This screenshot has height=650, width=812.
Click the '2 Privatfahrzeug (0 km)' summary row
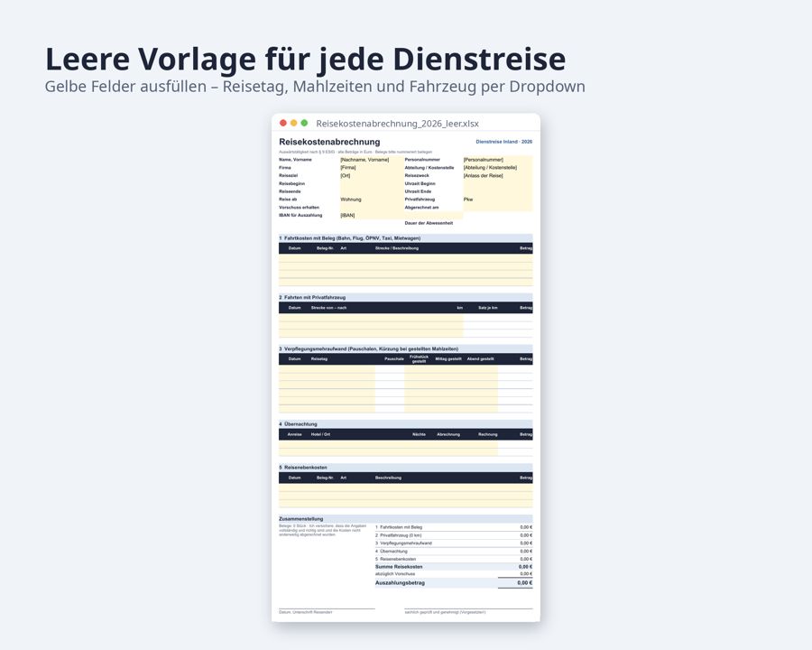453,535
